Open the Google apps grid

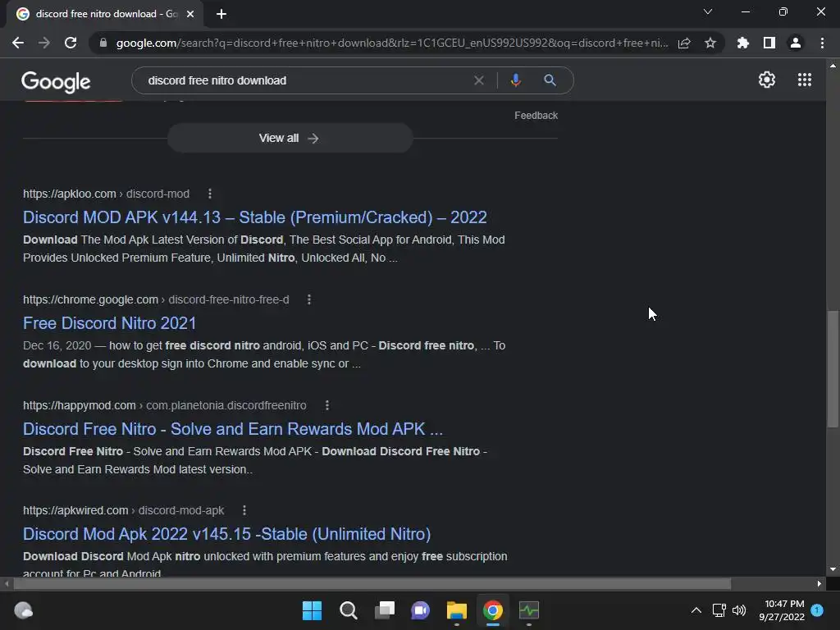(x=805, y=80)
